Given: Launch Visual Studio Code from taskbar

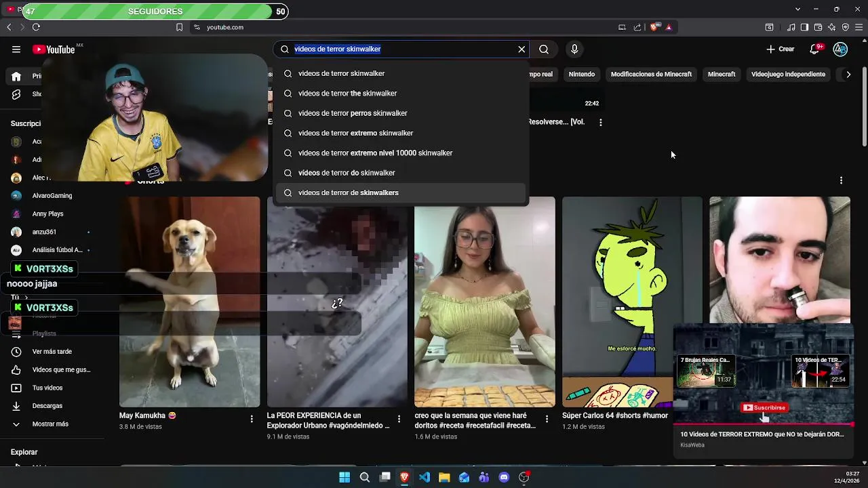Looking at the screenshot, I should [425, 477].
